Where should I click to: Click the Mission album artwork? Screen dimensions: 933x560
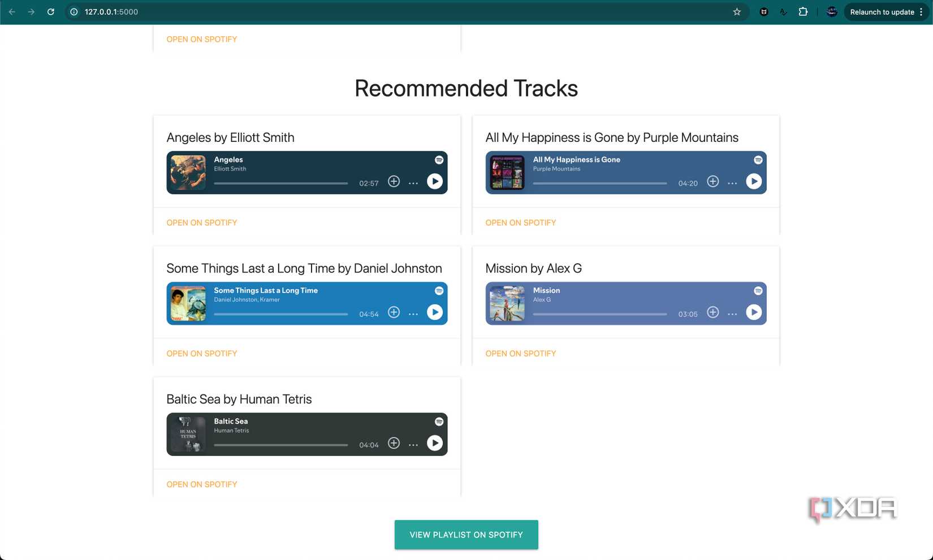coord(507,303)
